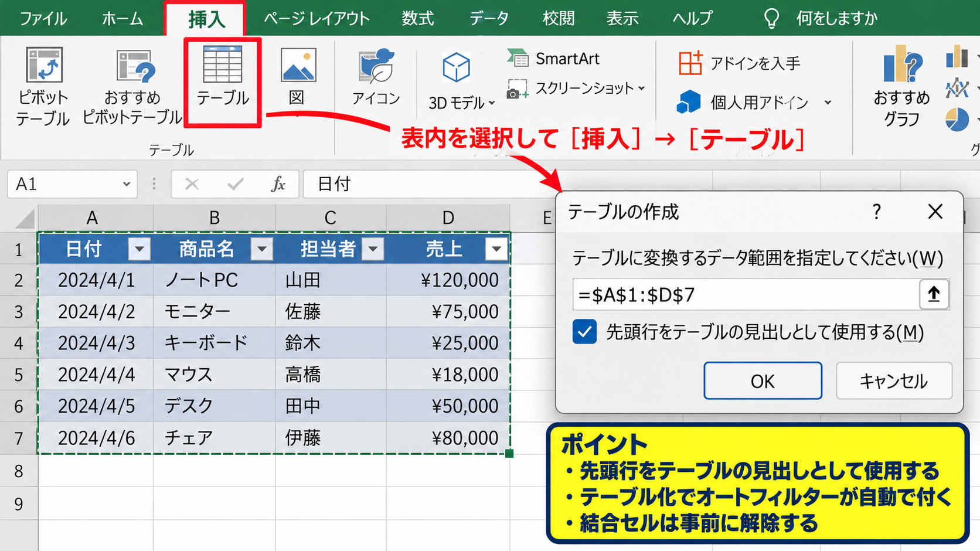
Task: Open help in テーブルの作成 dialog
Action: pyautogui.click(x=876, y=212)
